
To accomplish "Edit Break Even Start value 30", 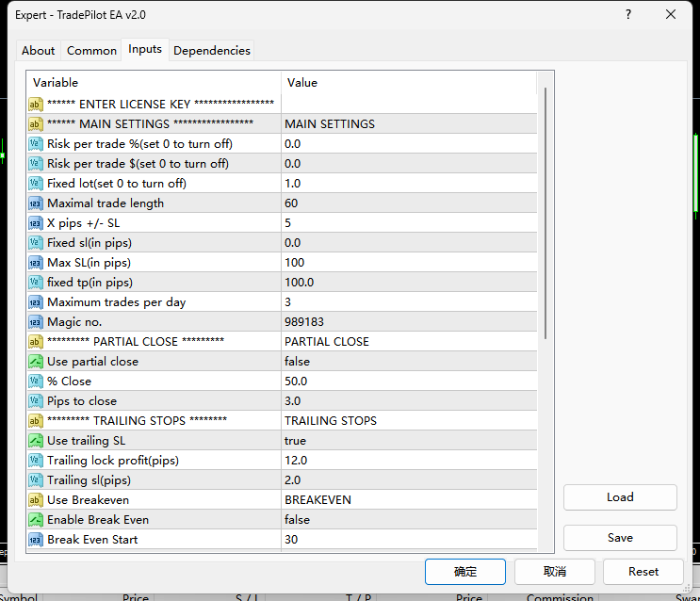I will [409, 540].
